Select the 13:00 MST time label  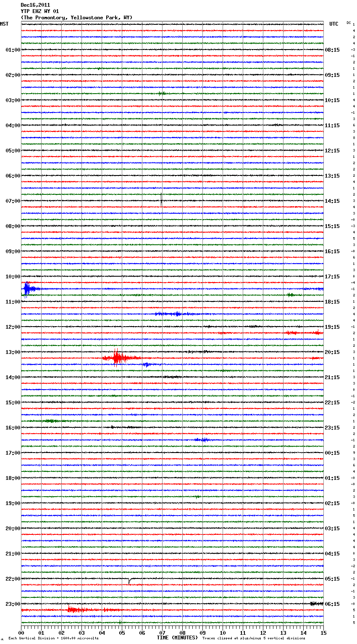[x=13, y=352]
